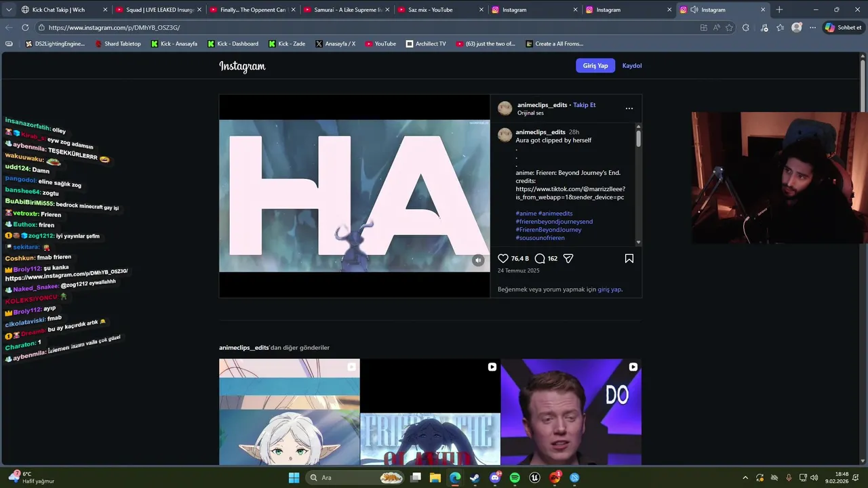Open a new browser tab
The height and width of the screenshot is (488, 868).
pyautogui.click(x=779, y=9)
